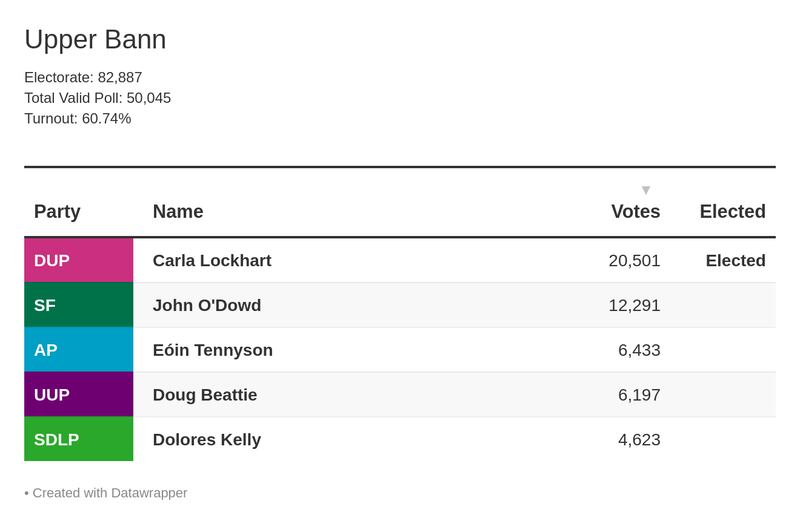Screen dimensions: 800x524
Task: Click candidate name Doug Beattie
Action: [205, 395]
